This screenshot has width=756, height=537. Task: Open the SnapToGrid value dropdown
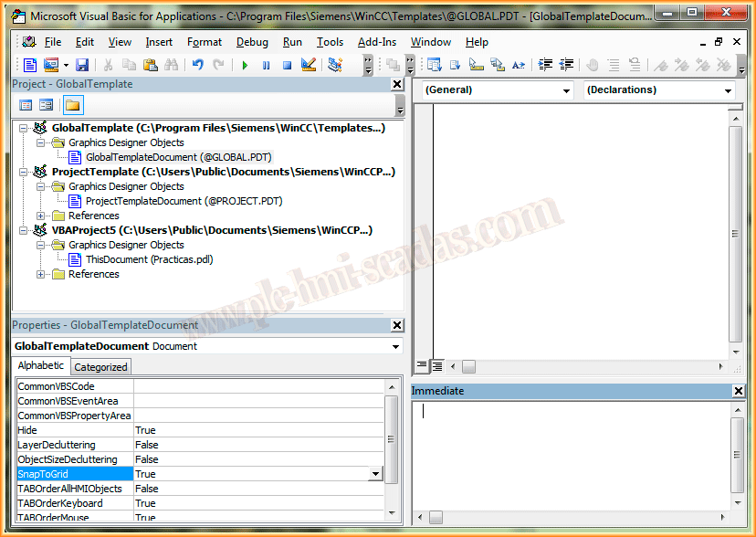pyautogui.click(x=375, y=474)
